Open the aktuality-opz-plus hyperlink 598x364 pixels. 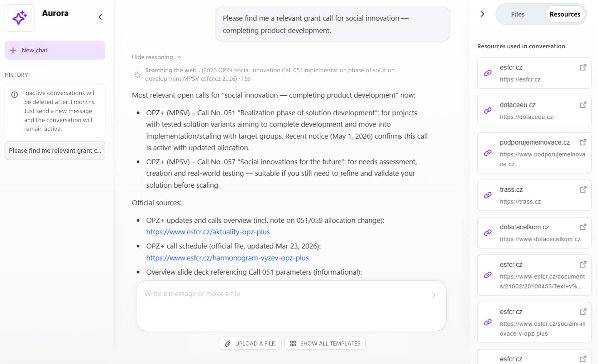(208, 232)
